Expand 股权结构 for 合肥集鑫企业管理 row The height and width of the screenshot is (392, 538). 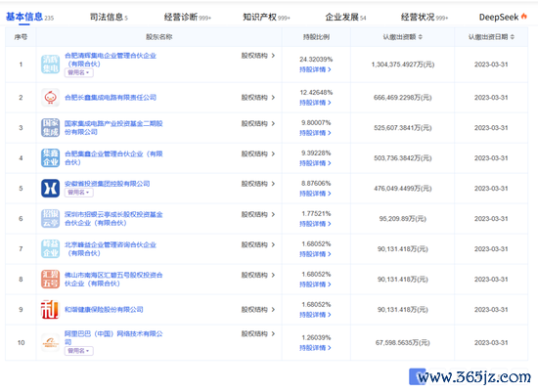coord(258,153)
